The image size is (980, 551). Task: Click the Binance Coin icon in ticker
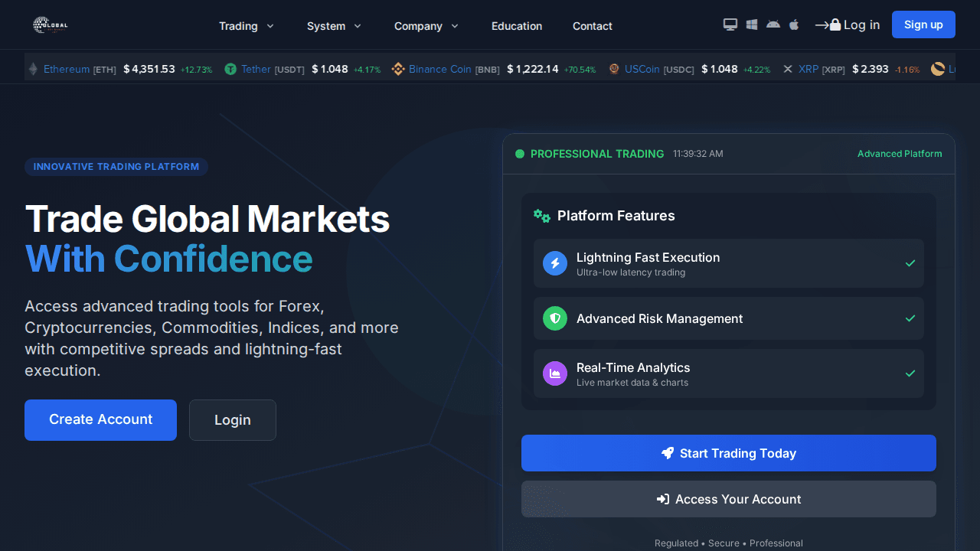point(398,69)
